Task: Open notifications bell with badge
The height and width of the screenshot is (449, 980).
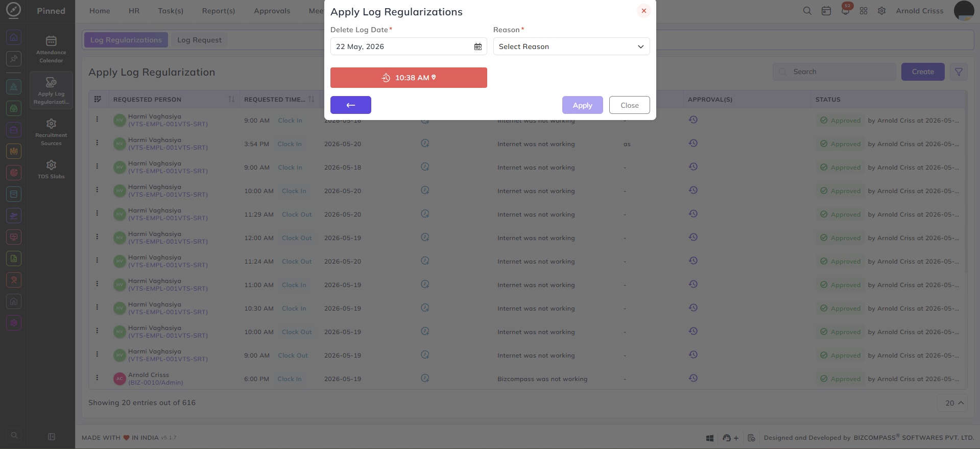Action: [845, 11]
